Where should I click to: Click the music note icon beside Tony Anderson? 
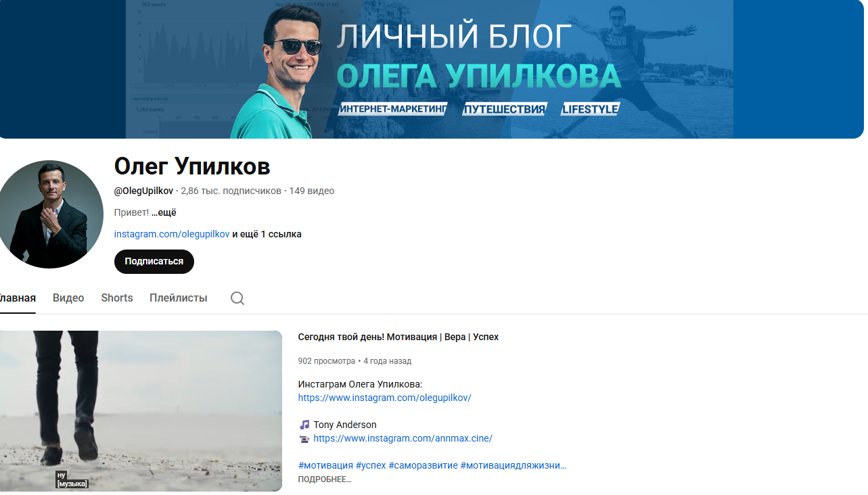pyautogui.click(x=304, y=425)
